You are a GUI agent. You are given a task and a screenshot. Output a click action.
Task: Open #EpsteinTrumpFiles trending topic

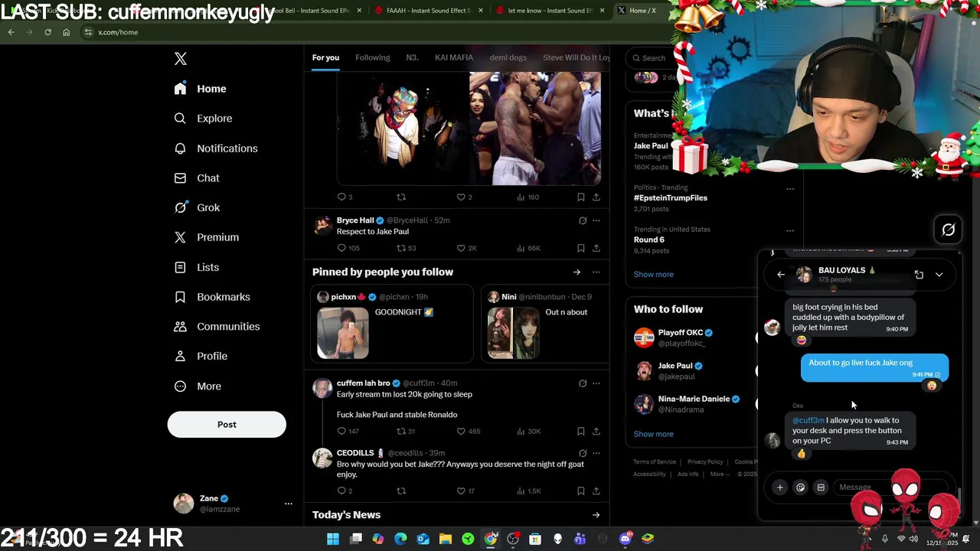[671, 197]
